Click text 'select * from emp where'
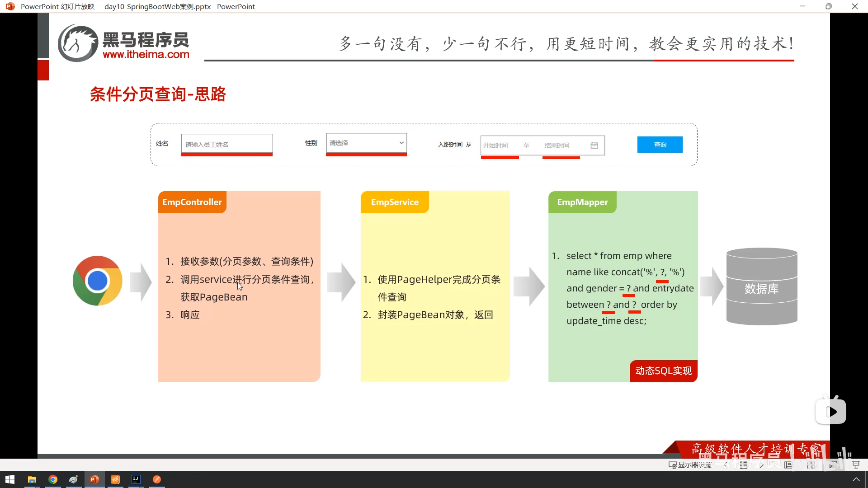This screenshot has width=868, height=488. pos(619,256)
